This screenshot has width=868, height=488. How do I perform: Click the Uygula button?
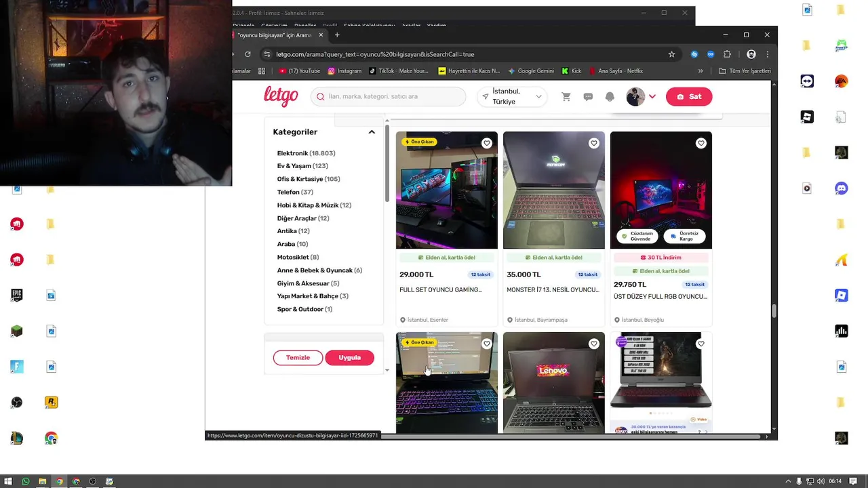pos(350,358)
